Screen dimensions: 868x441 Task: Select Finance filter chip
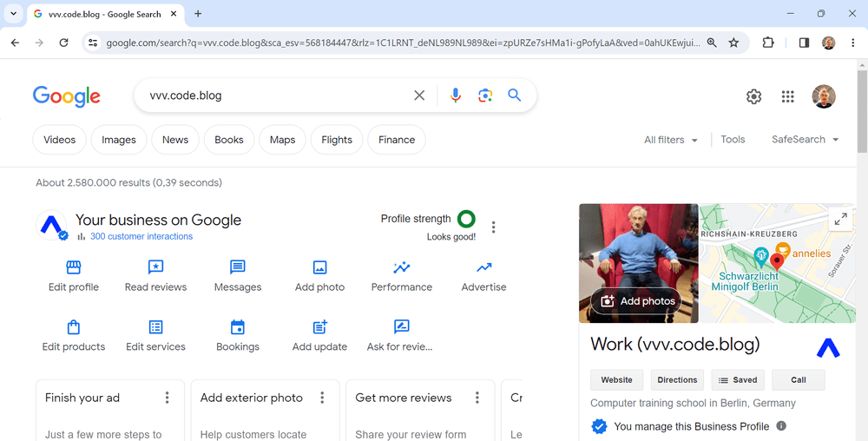pos(397,140)
